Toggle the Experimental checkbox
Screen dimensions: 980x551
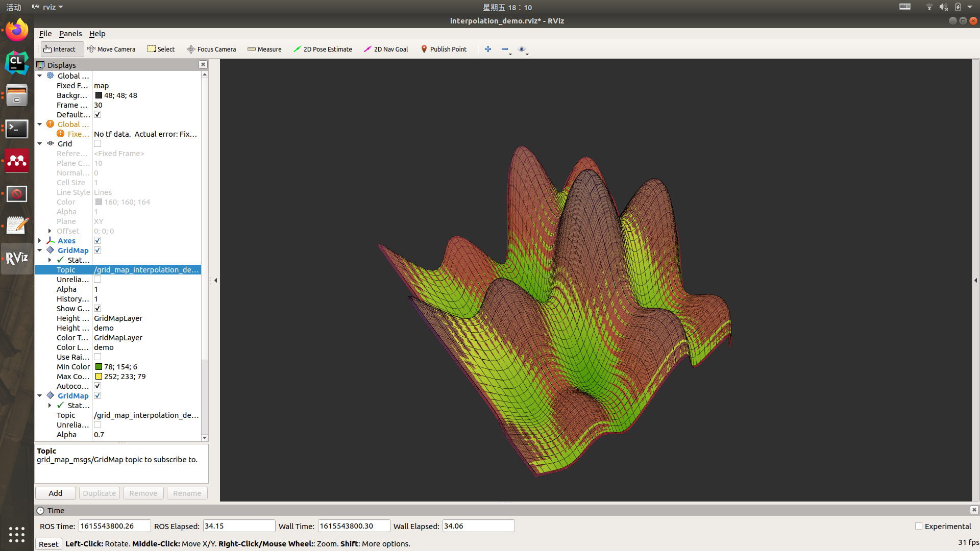[x=919, y=526]
